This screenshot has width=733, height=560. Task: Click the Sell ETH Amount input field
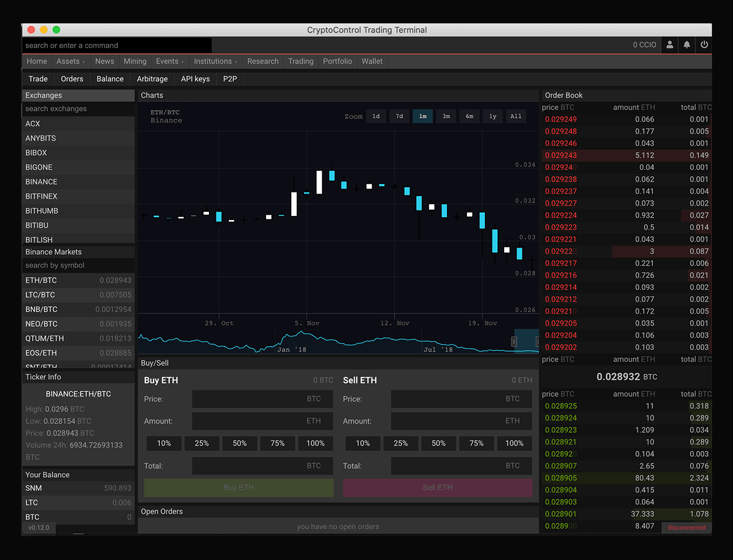462,421
